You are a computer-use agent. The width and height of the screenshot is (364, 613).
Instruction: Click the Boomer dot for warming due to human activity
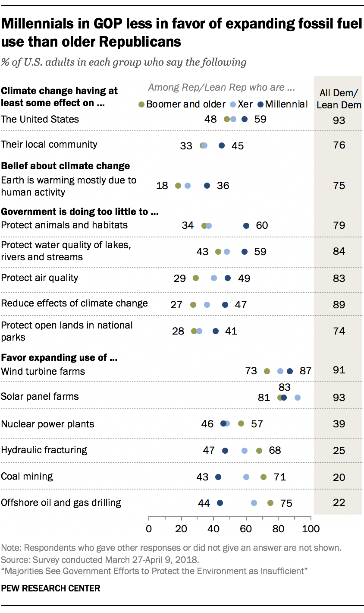(x=178, y=186)
